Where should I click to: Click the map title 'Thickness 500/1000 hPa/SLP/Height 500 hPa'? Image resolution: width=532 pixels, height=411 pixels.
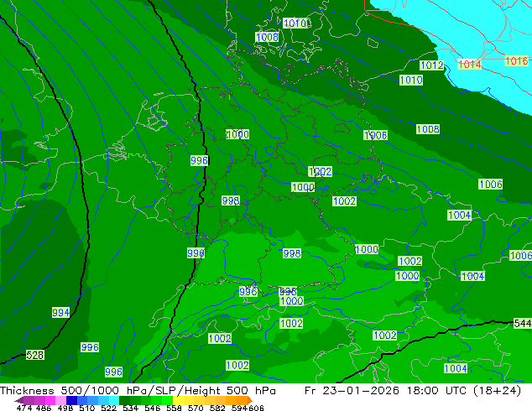[138, 390]
